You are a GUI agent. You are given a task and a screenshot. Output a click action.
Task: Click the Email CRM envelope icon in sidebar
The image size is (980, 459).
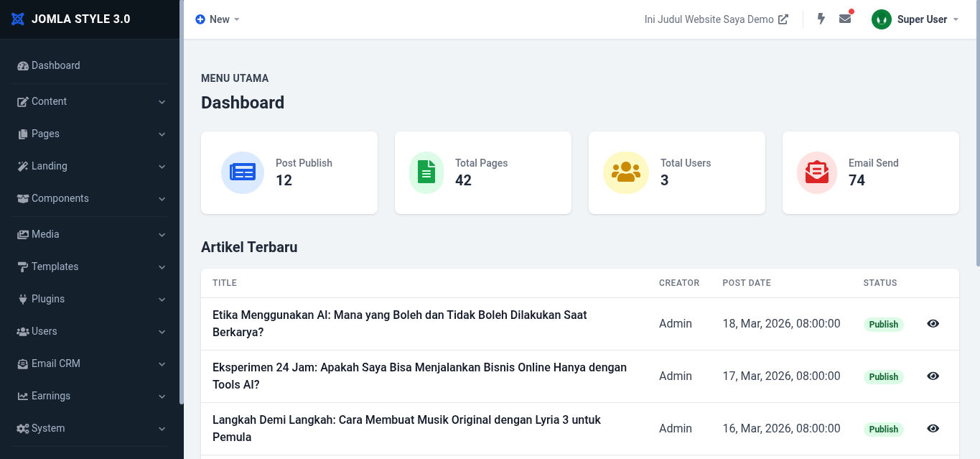tap(22, 363)
